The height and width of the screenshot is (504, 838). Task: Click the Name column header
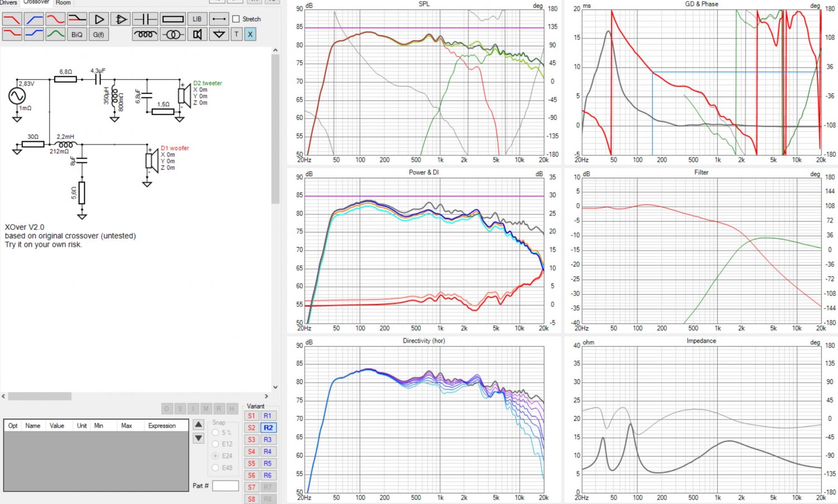pyautogui.click(x=33, y=426)
